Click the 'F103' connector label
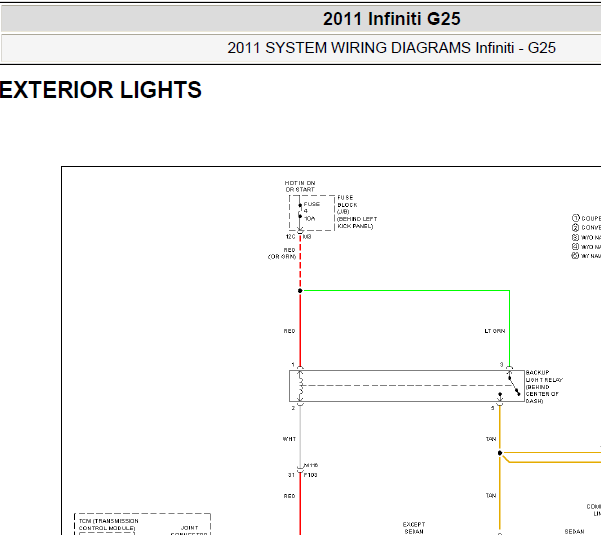 (310, 475)
